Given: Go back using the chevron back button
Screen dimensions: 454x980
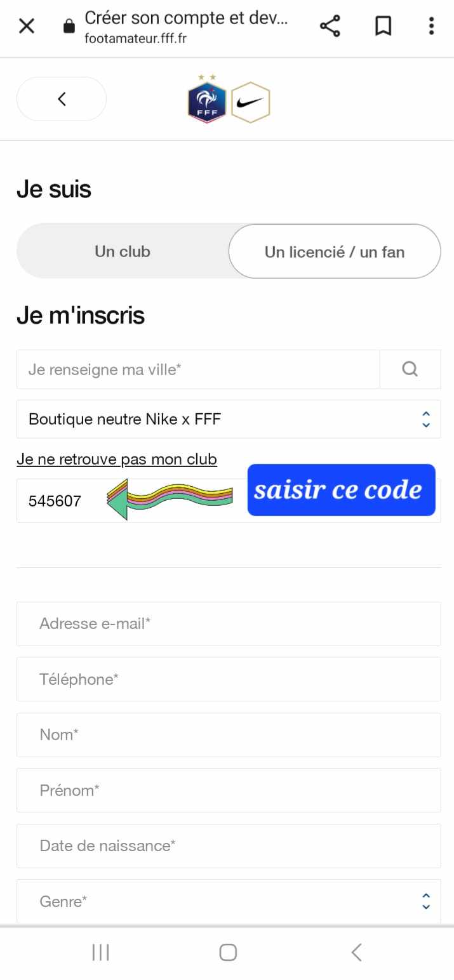Looking at the screenshot, I should [x=62, y=99].
